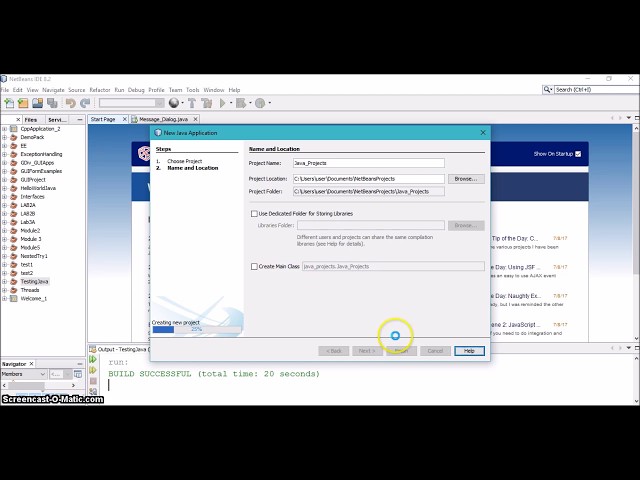The width and height of the screenshot is (640, 480).
Task: Enable the Create Main Class checkbox
Action: [254, 267]
